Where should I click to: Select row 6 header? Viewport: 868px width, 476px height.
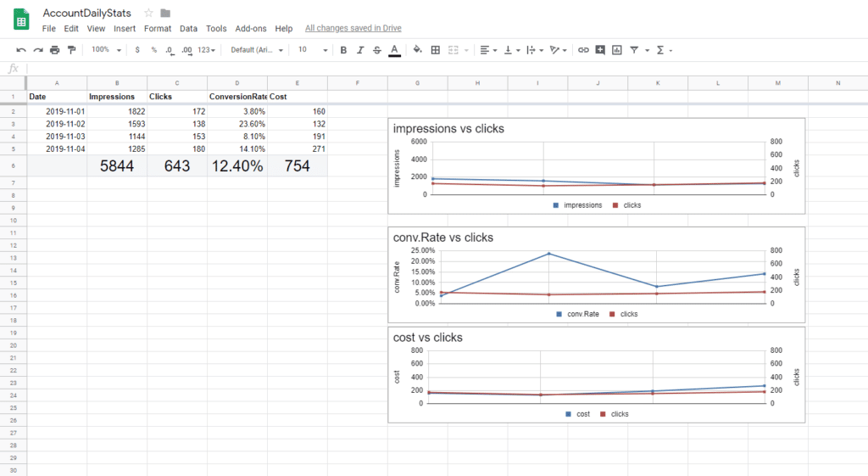click(13, 165)
